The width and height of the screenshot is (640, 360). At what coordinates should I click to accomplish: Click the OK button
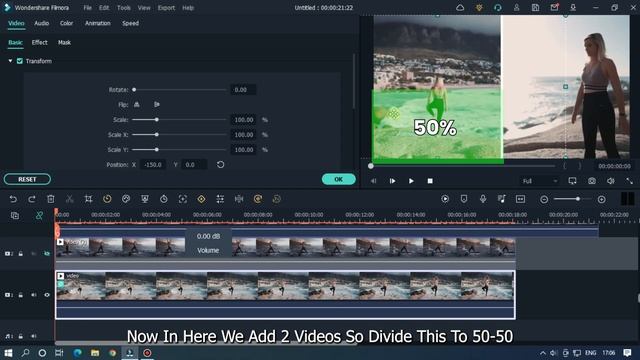click(338, 179)
